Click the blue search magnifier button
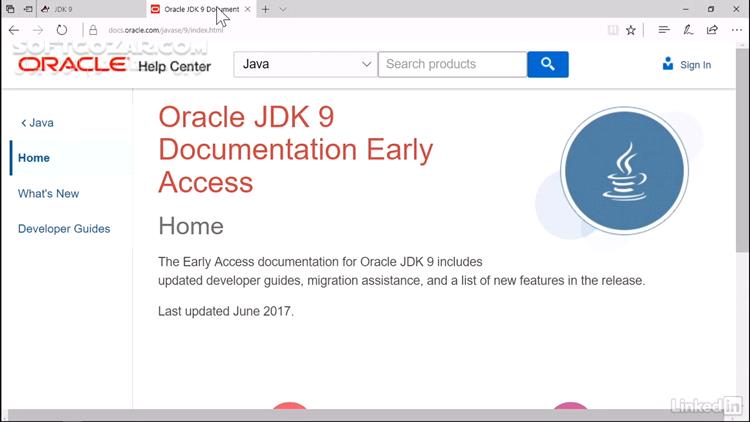Image resolution: width=750 pixels, height=422 pixels. (x=548, y=64)
